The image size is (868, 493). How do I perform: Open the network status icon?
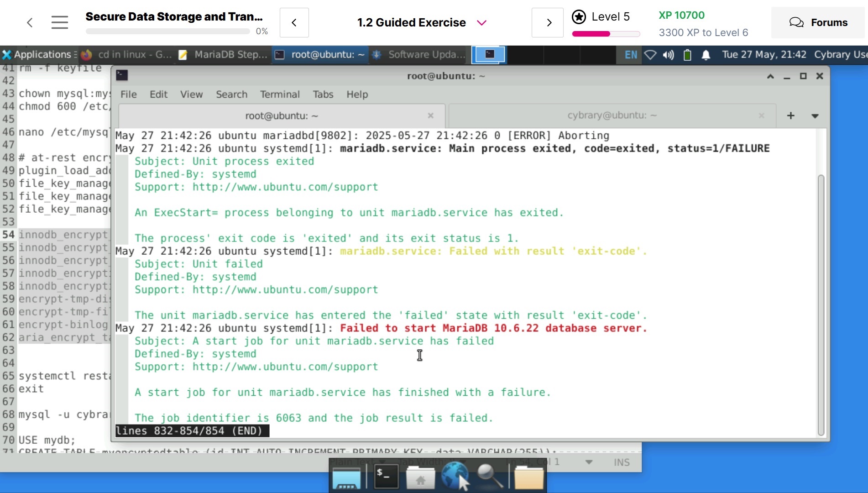[x=650, y=55]
